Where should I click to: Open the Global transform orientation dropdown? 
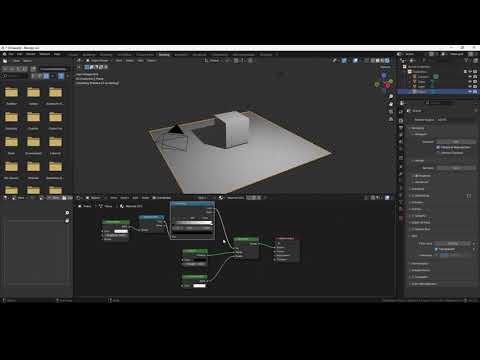[213, 60]
